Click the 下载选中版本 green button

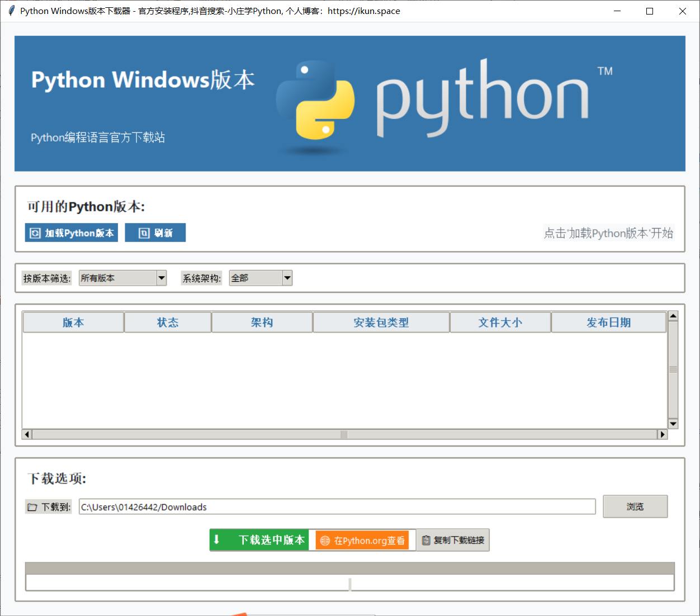pyautogui.click(x=259, y=540)
